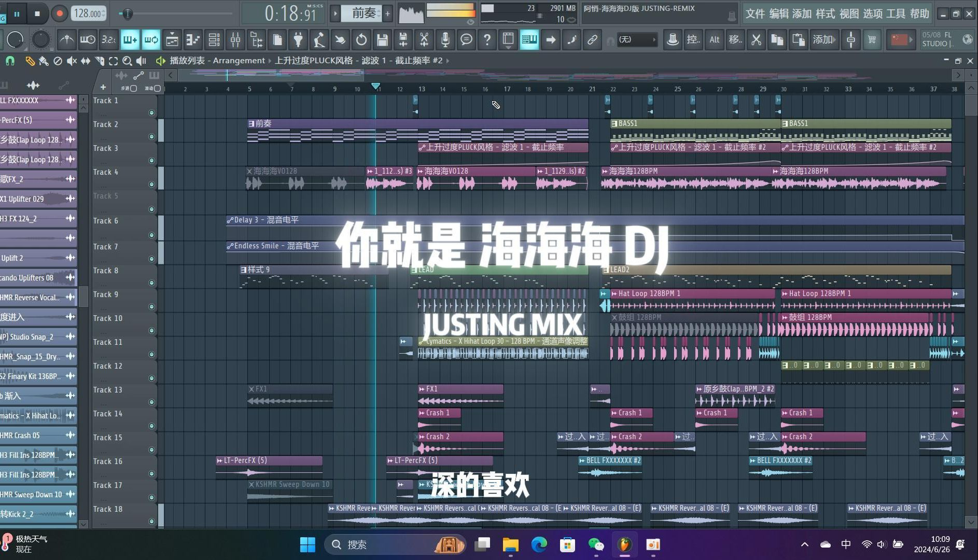Toggle blend recording overdub button

tap(130, 39)
